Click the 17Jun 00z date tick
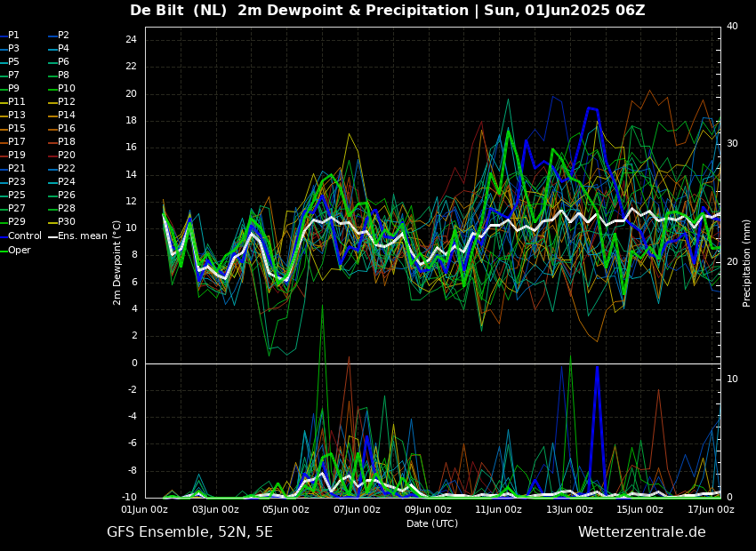756x551 pixels. 712,509
